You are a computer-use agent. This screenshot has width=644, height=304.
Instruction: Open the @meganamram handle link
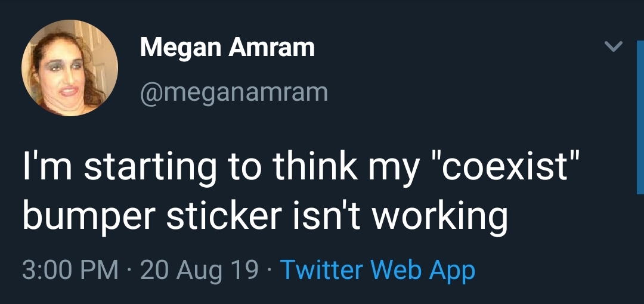pyautogui.click(x=234, y=92)
